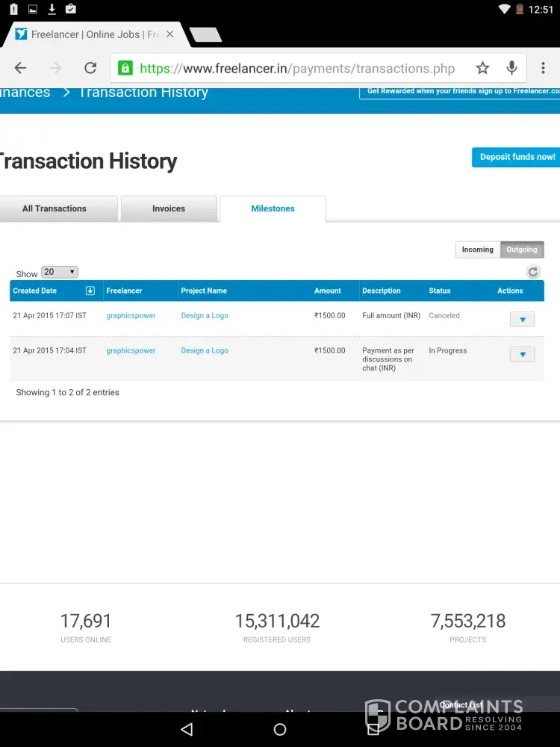The width and height of the screenshot is (560, 747).
Task: Click Deposit funds now button
Action: tap(516, 157)
